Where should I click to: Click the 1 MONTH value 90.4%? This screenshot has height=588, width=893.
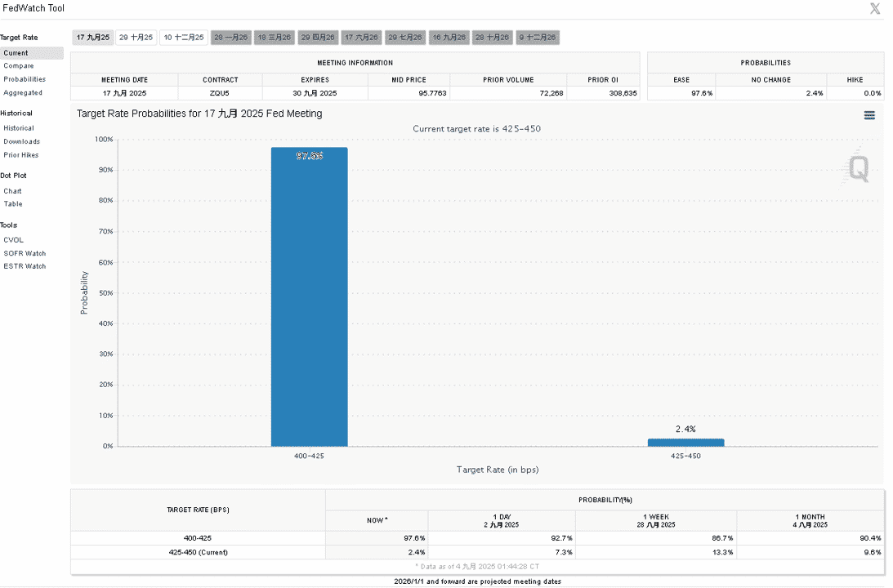click(870, 538)
